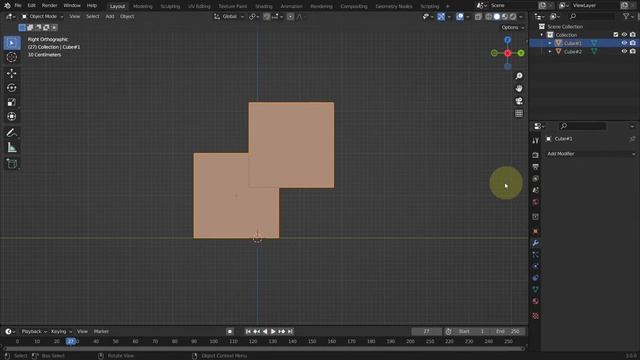Open the Particles properties tab
The height and width of the screenshot is (360, 640).
click(536, 255)
